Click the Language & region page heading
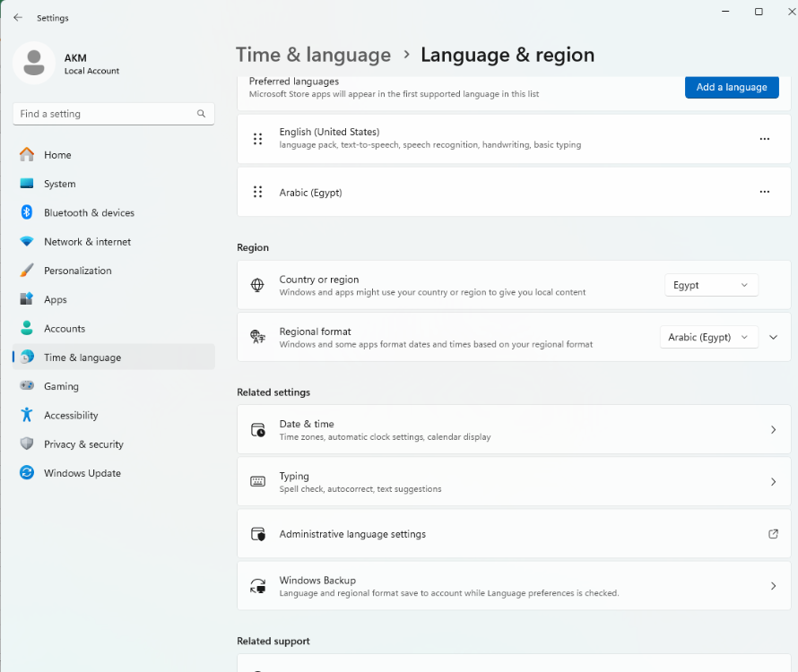Screen dimensions: 798x672 pyautogui.click(x=507, y=55)
